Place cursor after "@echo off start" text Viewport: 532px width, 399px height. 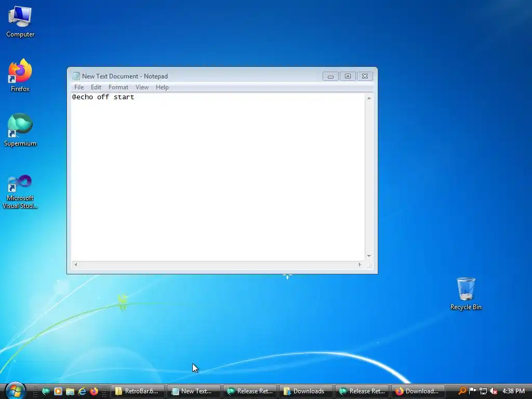click(x=135, y=97)
